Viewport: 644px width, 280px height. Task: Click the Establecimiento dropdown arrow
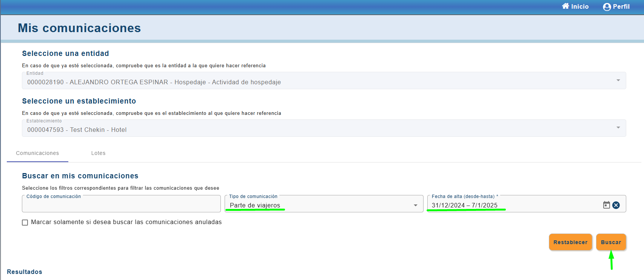click(618, 128)
